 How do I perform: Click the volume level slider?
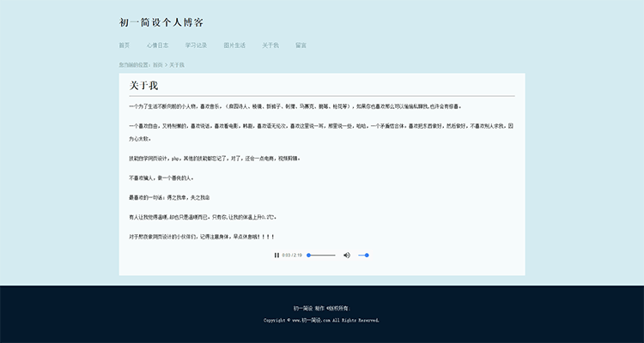pos(363,255)
